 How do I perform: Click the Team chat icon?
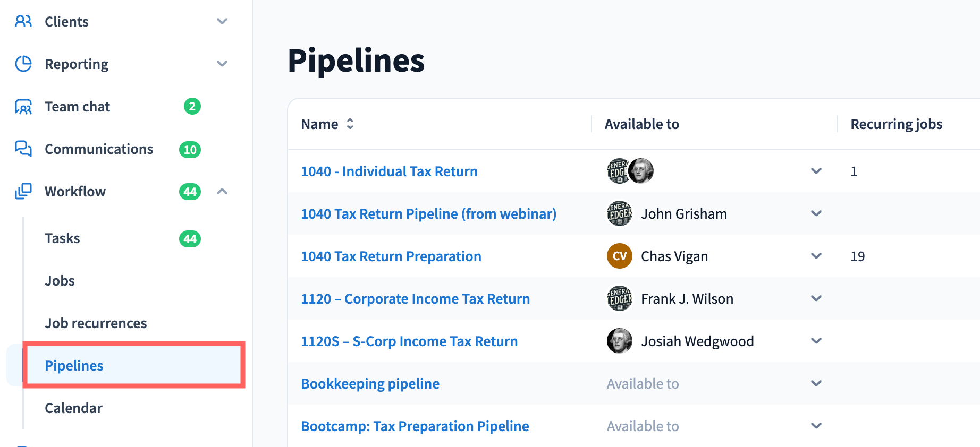[x=23, y=107]
